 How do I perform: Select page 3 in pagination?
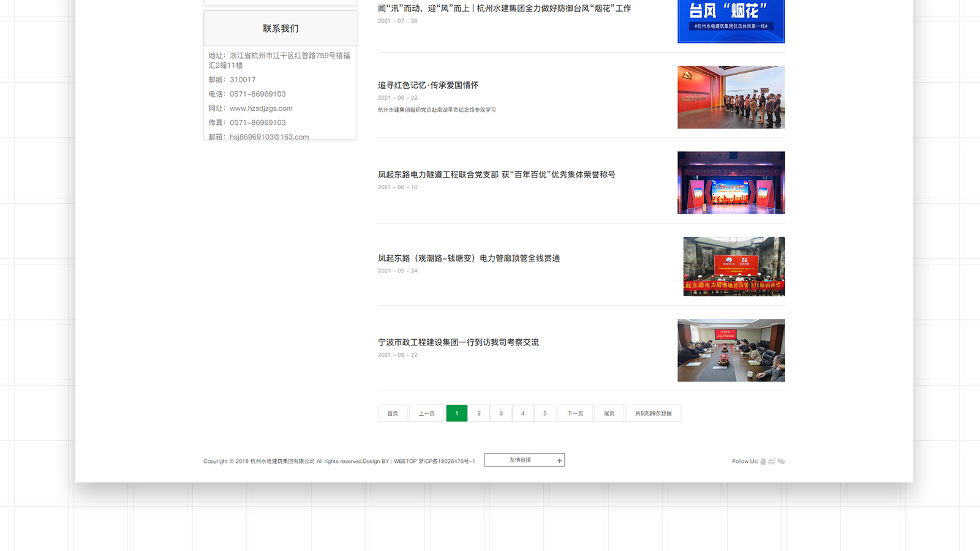[501, 413]
